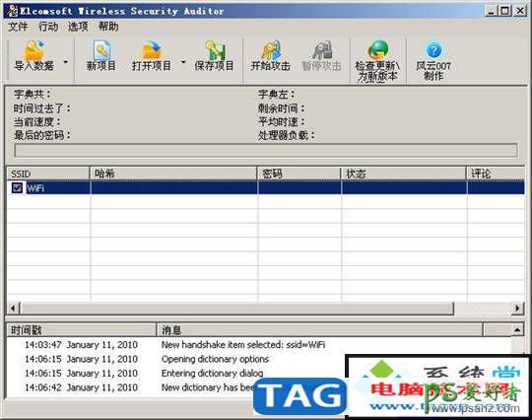The width and height of the screenshot is (532, 420).
Task: Click the table horizontal scrollbar right arrow
Action: tap(518, 309)
